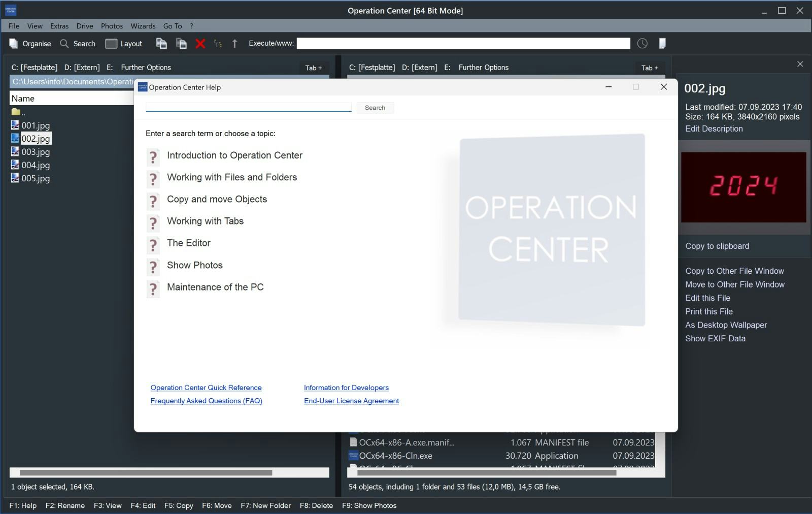Open the Photos menu
The height and width of the screenshot is (514, 812).
(112, 26)
